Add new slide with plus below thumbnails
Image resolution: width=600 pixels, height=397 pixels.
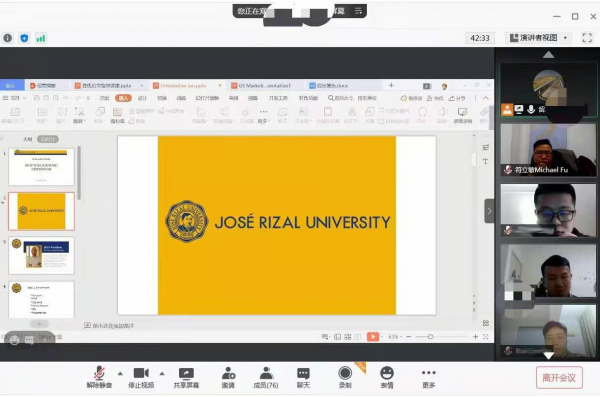(x=39, y=324)
